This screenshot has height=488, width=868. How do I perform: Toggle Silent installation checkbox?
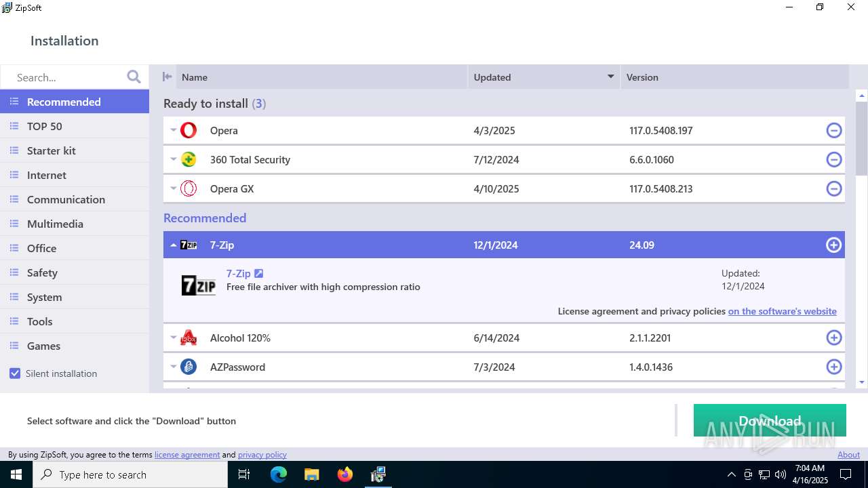coord(15,373)
